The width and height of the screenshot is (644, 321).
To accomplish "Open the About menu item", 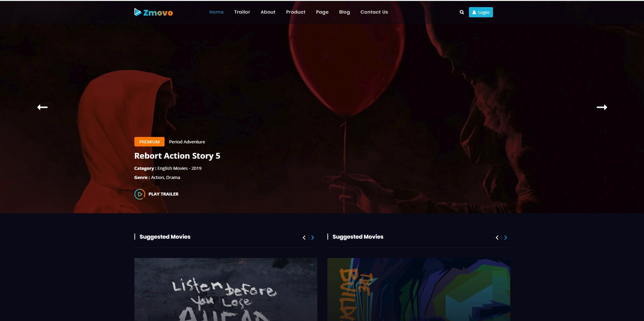I will [x=268, y=12].
